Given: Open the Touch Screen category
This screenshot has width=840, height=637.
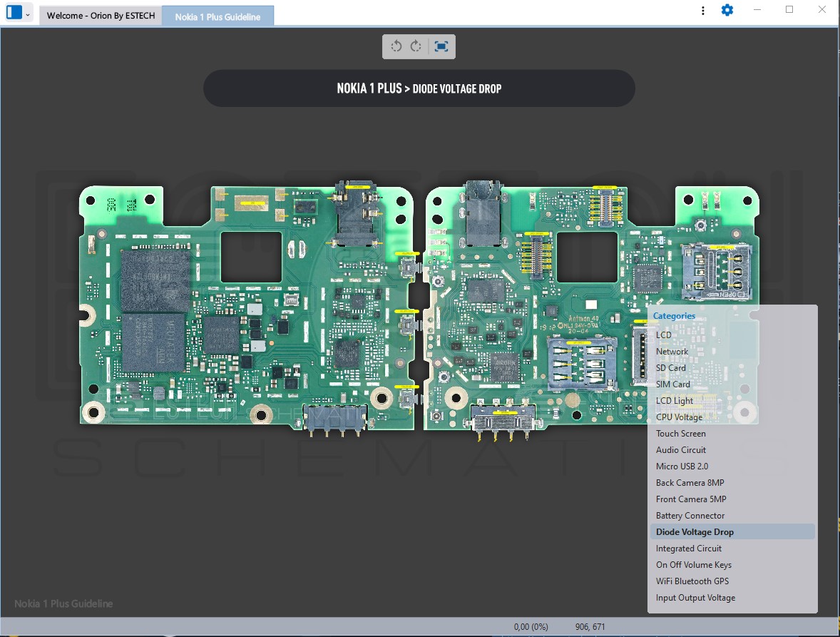Looking at the screenshot, I should 680,433.
